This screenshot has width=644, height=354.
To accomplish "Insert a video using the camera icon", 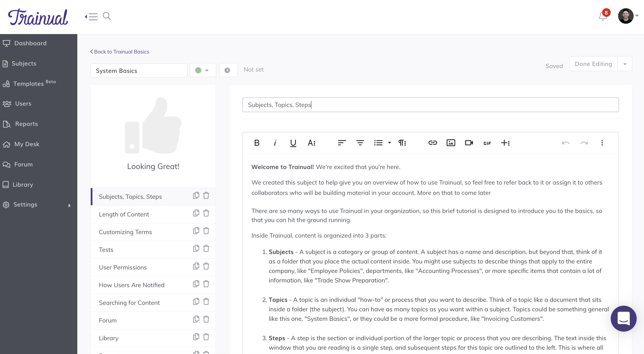I will point(469,143).
